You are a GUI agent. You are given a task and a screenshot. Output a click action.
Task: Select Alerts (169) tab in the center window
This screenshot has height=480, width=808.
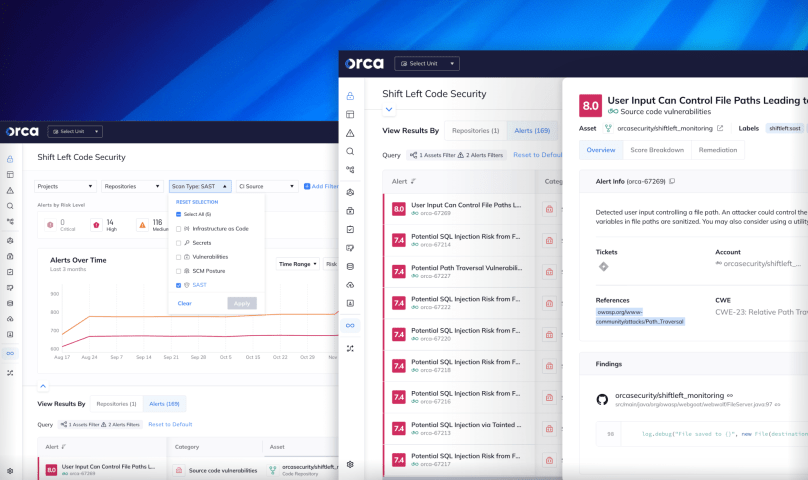point(532,130)
